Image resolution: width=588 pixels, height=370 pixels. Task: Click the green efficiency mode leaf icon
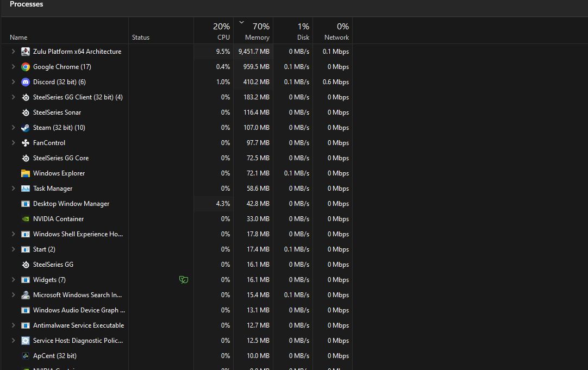(183, 280)
